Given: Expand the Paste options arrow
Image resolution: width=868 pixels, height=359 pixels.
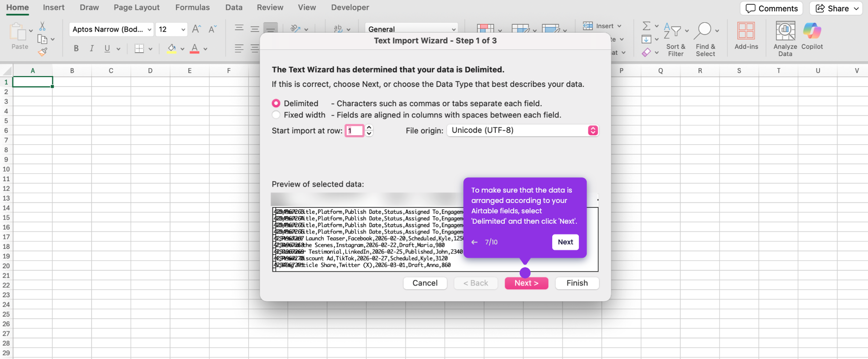Looking at the screenshot, I should (31, 31).
